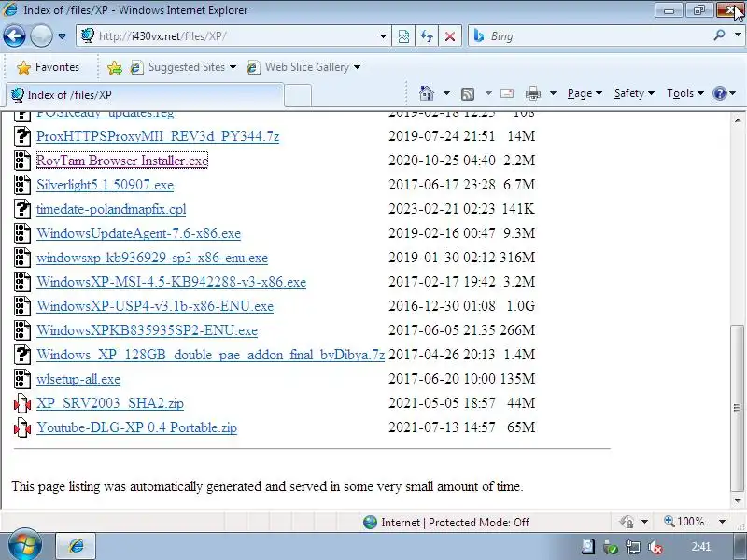
Task: Open a new blank tab
Action: pos(298,96)
